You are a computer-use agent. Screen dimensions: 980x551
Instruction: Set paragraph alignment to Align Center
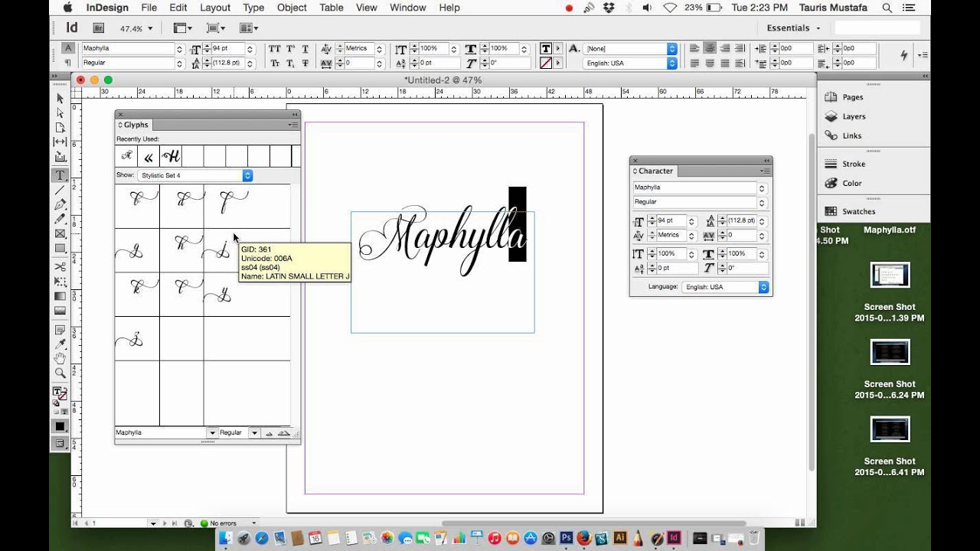pyautogui.click(x=710, y=48)
